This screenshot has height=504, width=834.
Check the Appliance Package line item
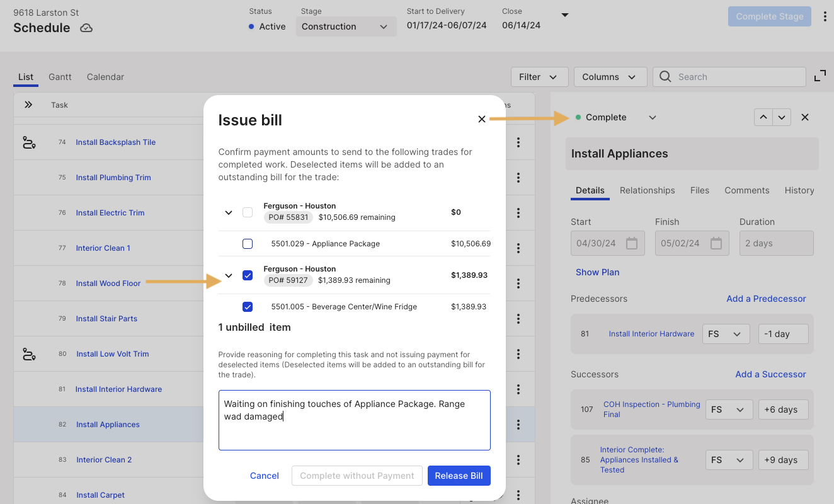click(x=248, y=244)
